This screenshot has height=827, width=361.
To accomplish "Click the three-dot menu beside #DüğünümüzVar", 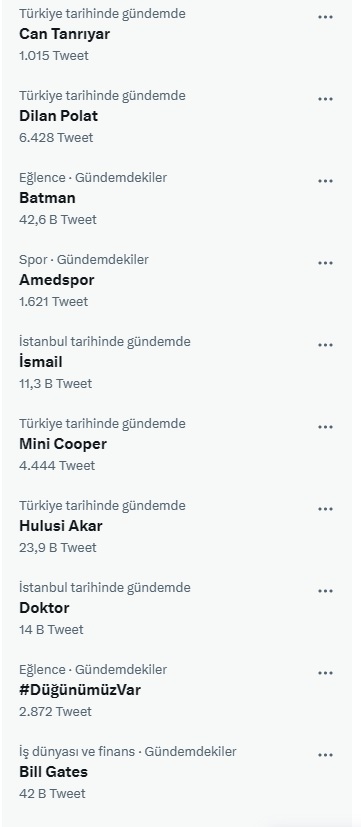I will 325,673.
